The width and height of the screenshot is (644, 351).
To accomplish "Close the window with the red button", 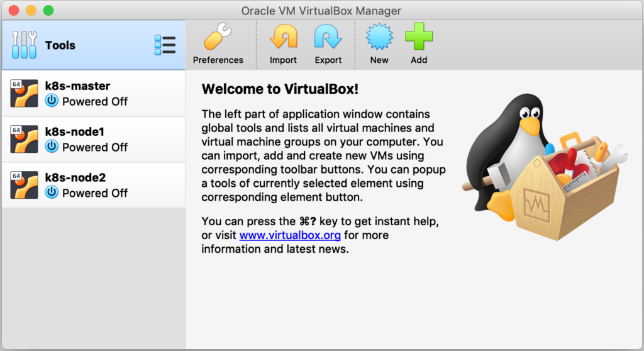I will 14,10.
